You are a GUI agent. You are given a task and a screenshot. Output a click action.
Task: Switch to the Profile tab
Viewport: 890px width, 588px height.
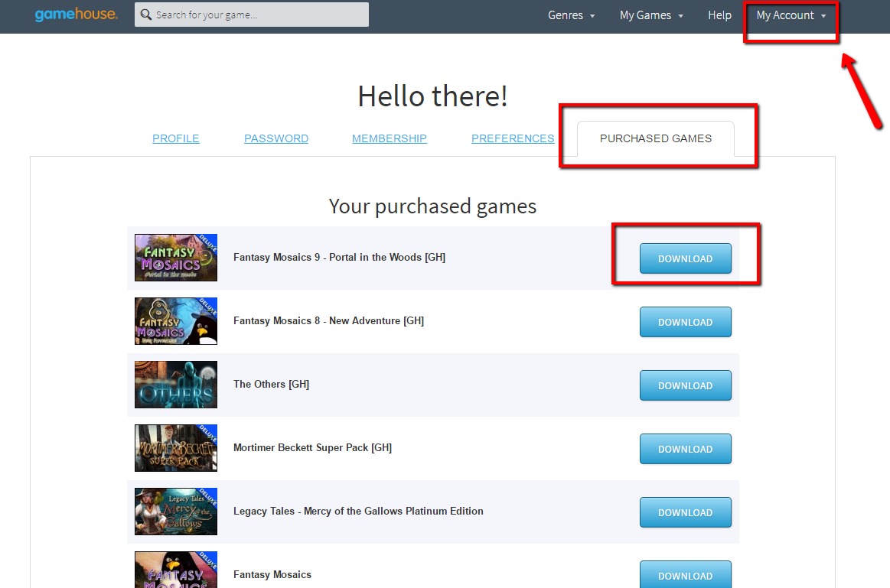click(x=176, y=138)
